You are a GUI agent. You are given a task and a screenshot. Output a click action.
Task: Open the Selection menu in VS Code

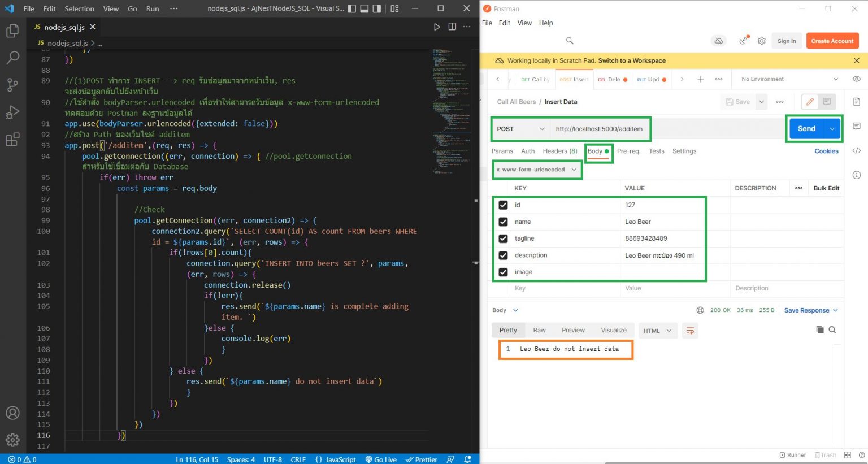click(x=79, y=8)
